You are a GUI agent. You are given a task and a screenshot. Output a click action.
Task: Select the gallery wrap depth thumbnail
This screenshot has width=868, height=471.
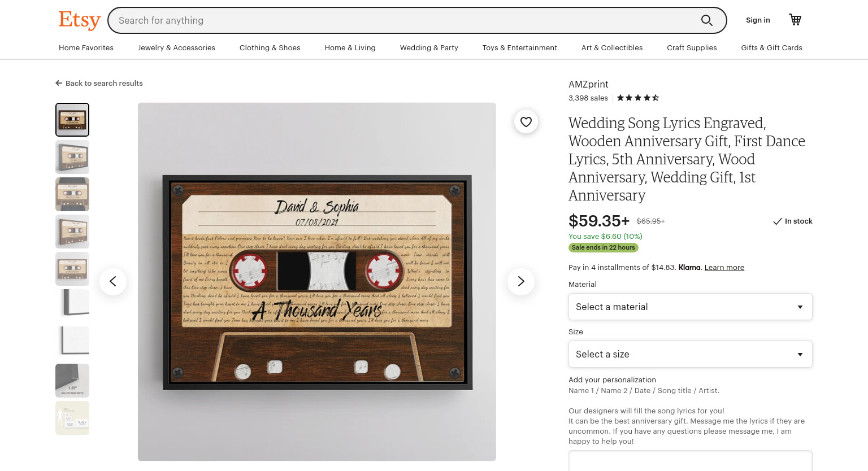click(72, 381)
